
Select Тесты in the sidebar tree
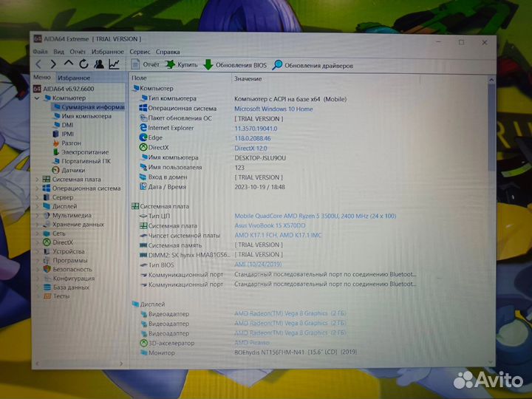(x=57, y=296)
